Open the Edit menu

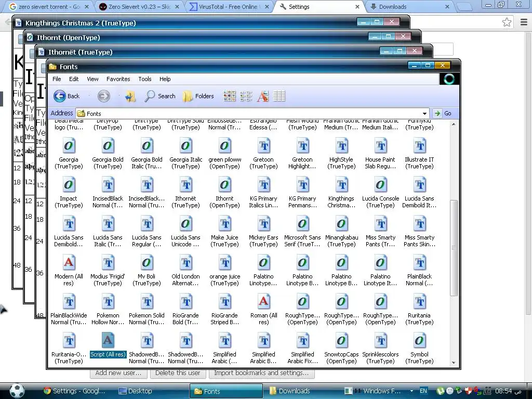[x=74, y=79]
